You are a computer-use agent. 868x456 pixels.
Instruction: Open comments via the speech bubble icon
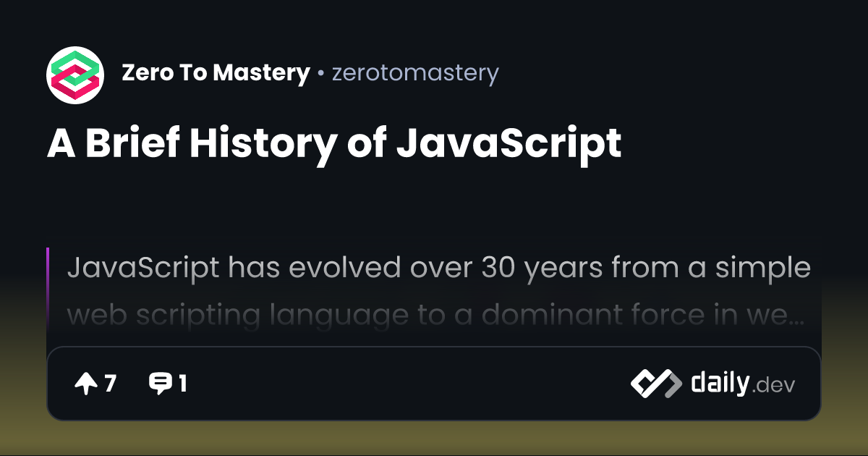[x=159, y=384]
